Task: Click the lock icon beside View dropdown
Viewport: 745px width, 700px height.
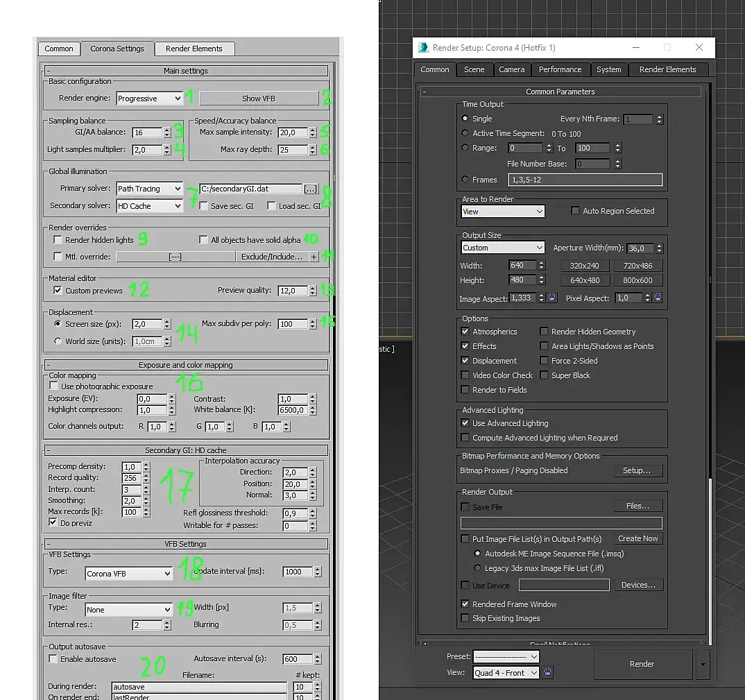Action: point(548,672)
